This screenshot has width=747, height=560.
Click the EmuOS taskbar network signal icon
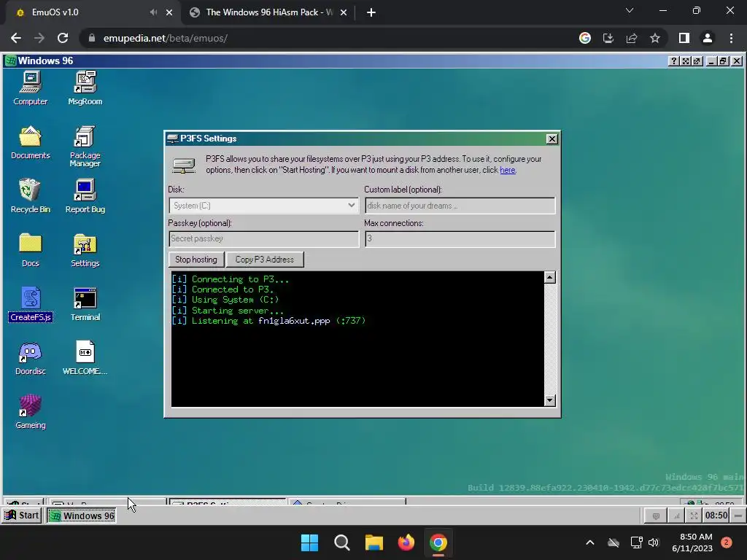(676, 516)
